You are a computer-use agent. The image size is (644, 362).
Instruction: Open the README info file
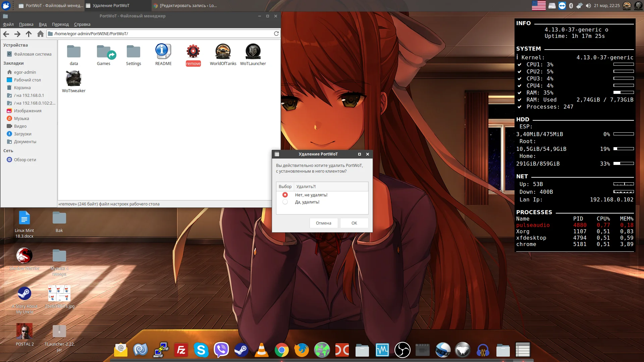[163, 51]
